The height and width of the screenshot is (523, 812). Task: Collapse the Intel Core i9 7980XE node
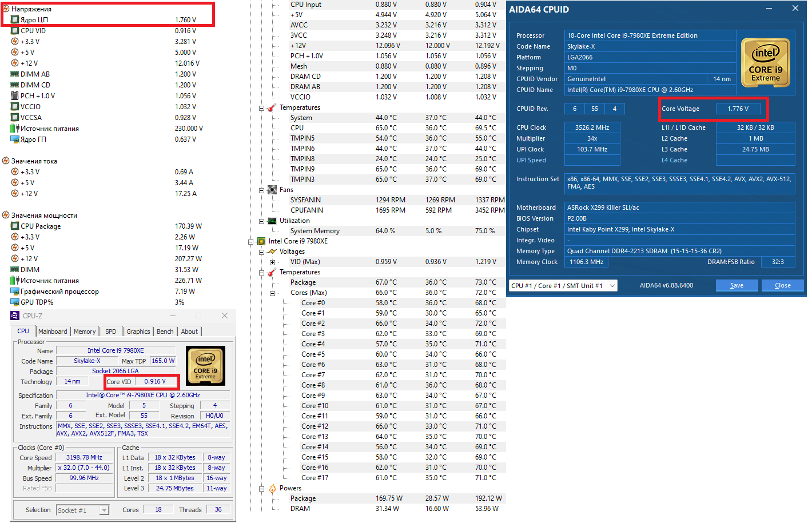(x=250, y=242)
